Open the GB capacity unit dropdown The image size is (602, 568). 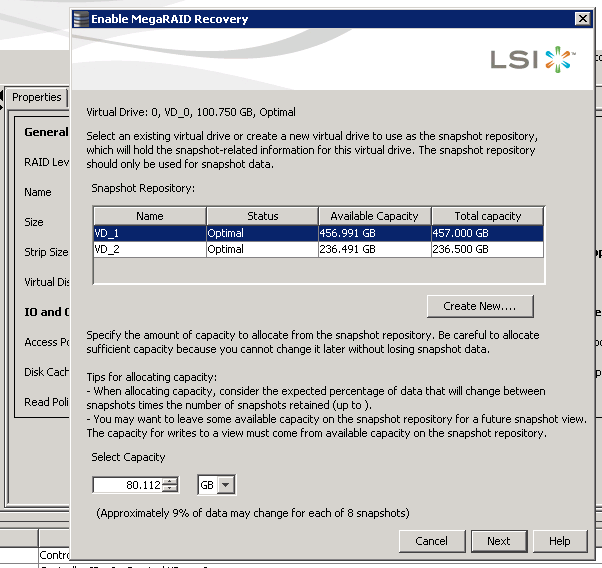pos(226,485)
